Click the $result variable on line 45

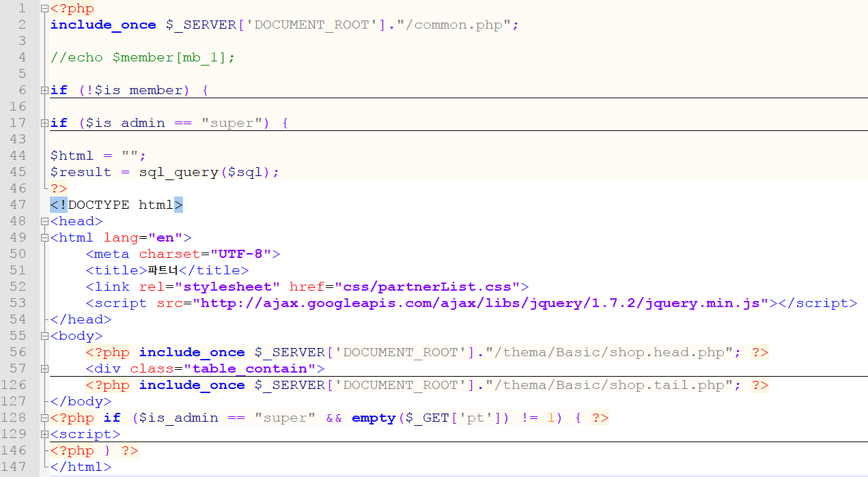[x=81, y=172]
